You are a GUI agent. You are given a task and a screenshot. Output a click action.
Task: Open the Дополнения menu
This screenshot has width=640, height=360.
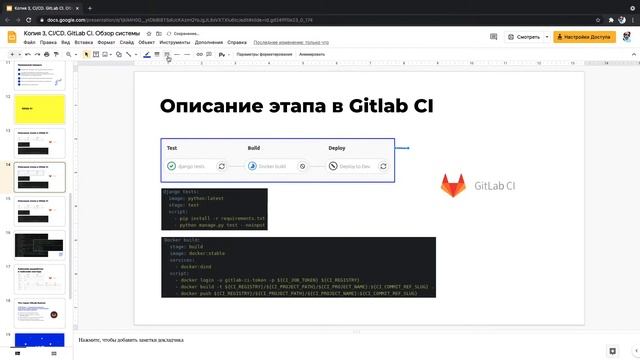pyautogui.click(x=209, y=42)
